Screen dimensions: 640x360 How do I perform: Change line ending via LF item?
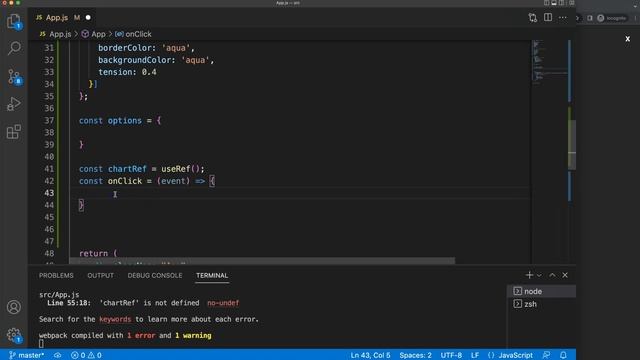click(475, 355)
